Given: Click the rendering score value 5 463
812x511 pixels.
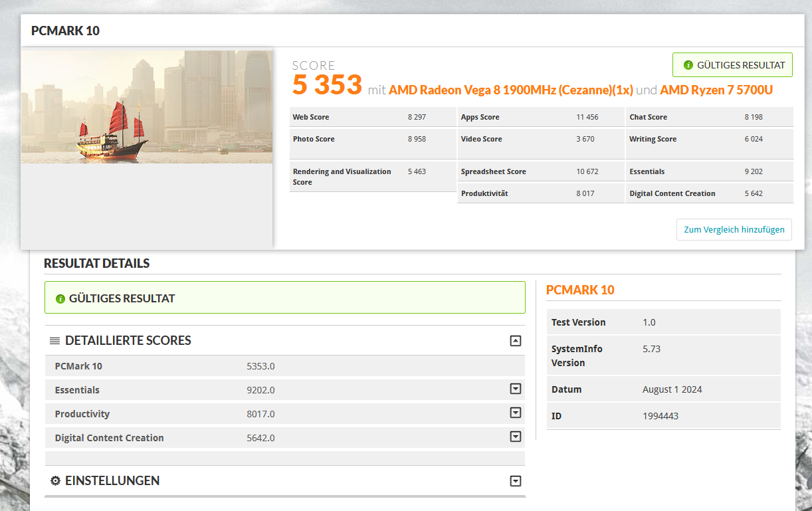Looking at the screenshot, I should pyautogui.click(x=417, y=171).
